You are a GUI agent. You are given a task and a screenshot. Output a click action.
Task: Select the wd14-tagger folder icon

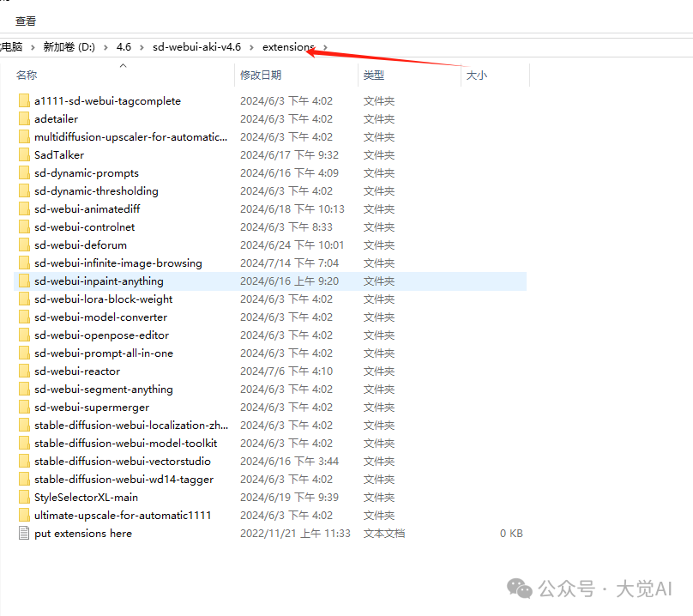pyautogui.click(x=24, y=480)
